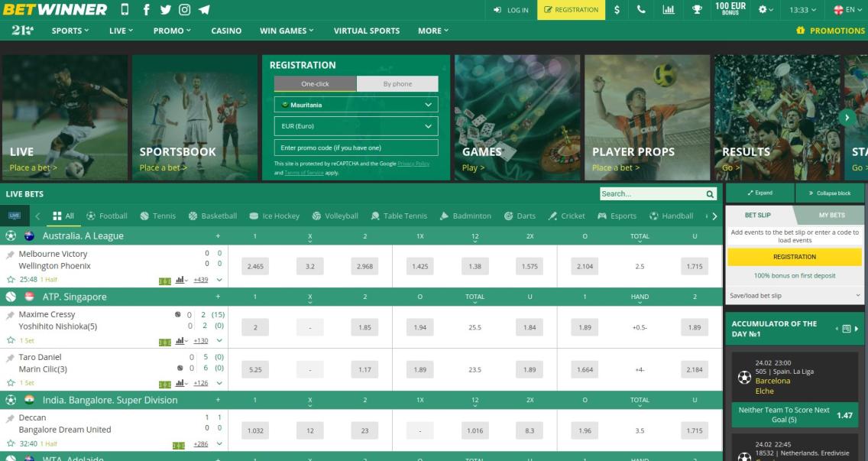Go to VIRTUAL SPORTS
Image resolution: width=868 pixels, height=461 pixels.
367,31
